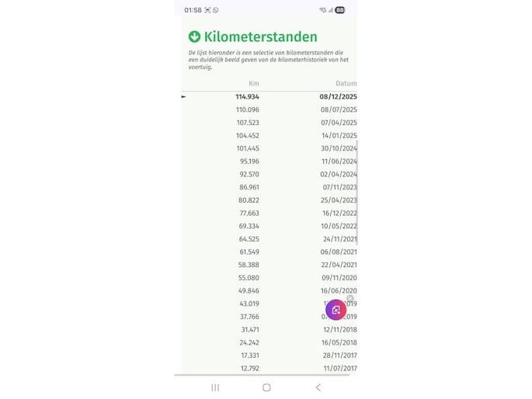
Task: Tap the Kilometerstanden heading text
Action: (260, 36)
